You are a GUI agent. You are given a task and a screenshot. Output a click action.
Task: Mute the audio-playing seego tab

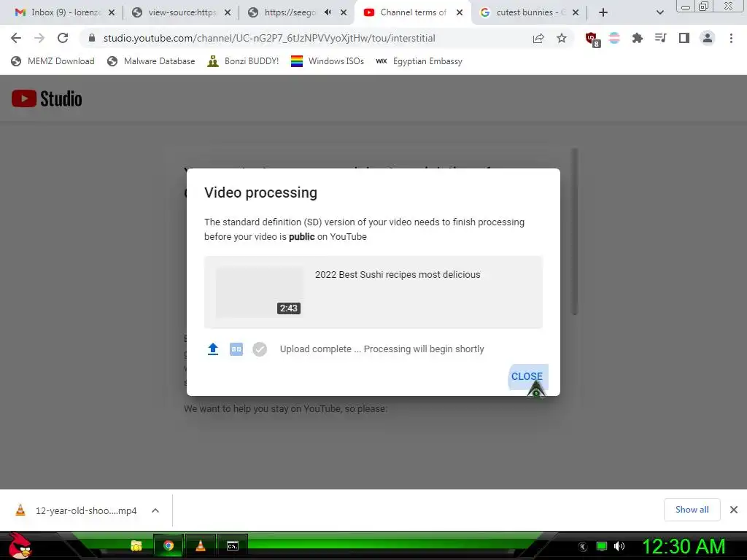pyautogui.click(x=328, y=12)
